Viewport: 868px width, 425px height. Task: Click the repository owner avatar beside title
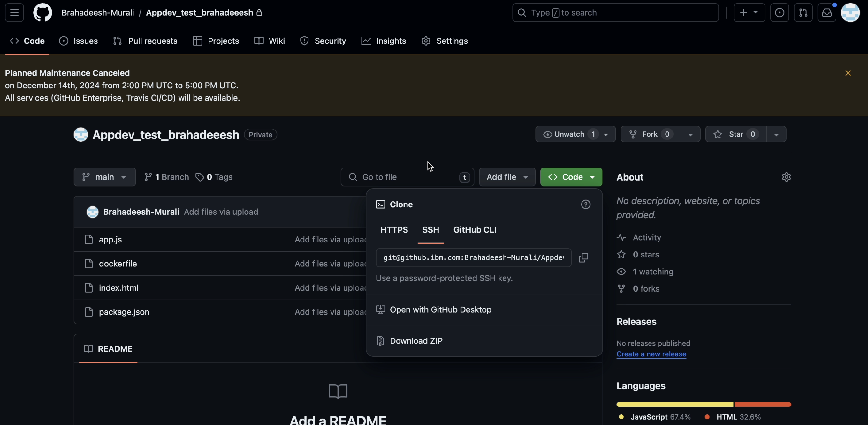coord(80,134)
